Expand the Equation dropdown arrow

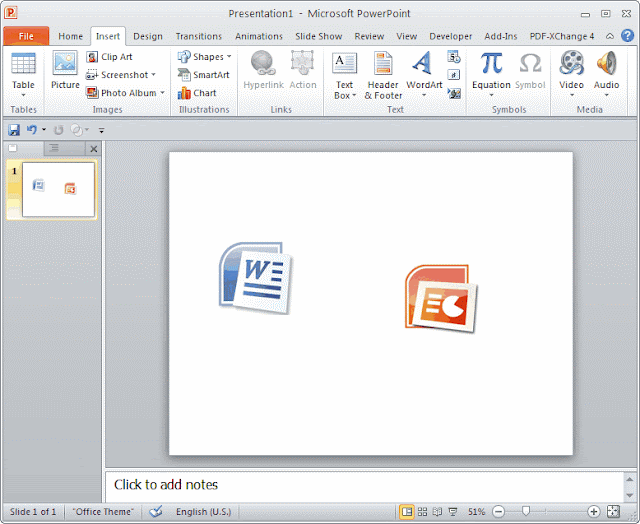(491, 95)
